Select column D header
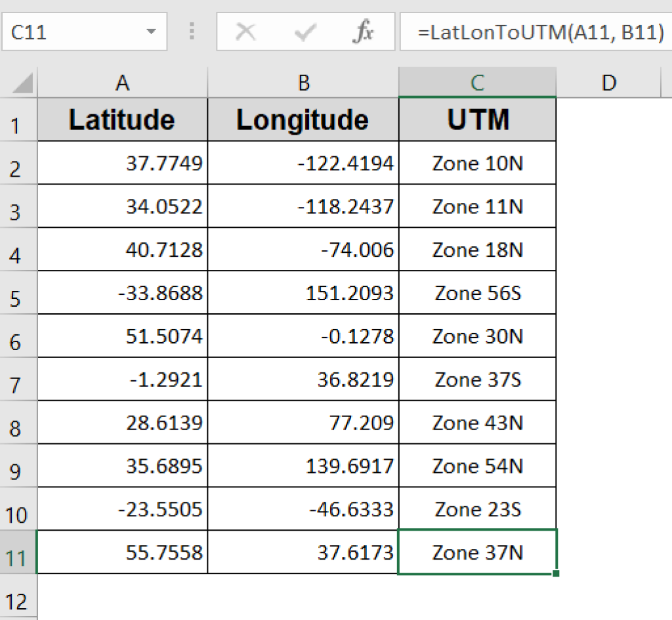Image resolution: width=672 pixels, height=620 pixels. tap(608, 82)
